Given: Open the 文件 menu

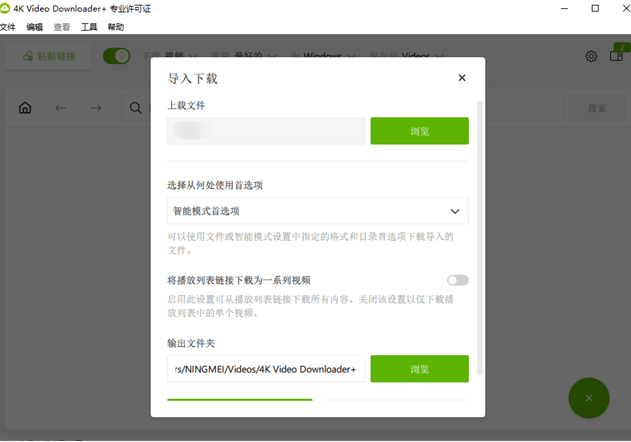Looking at the screenshot, I should (x=7, y=27).
